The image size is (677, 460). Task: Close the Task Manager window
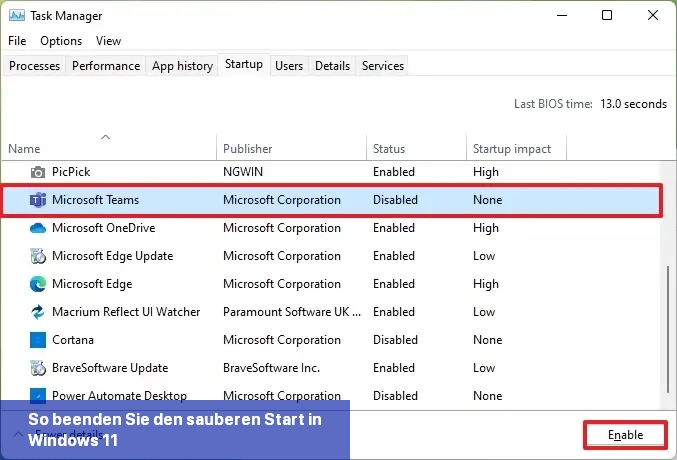[653, 16]
